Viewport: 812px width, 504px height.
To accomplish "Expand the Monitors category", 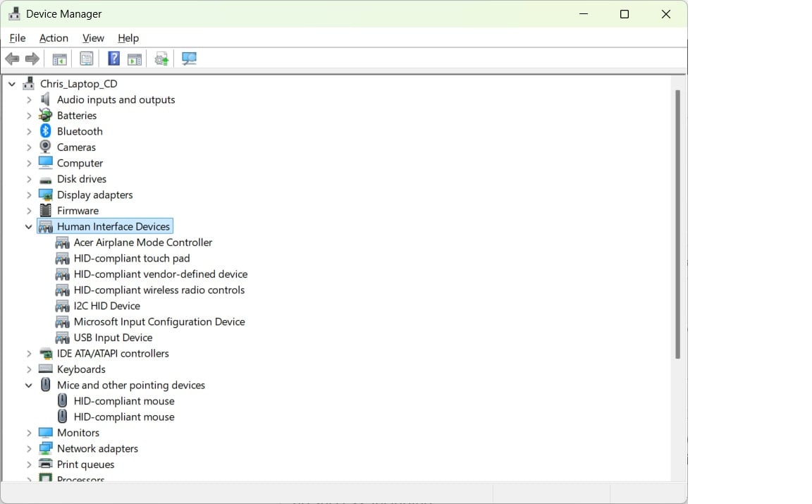I will 29,433.
